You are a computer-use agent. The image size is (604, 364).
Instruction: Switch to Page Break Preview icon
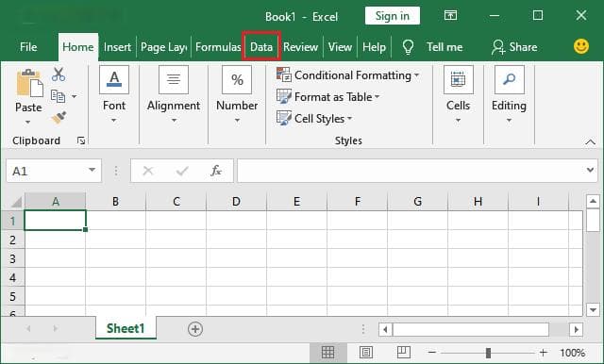[x=403, y=353]
